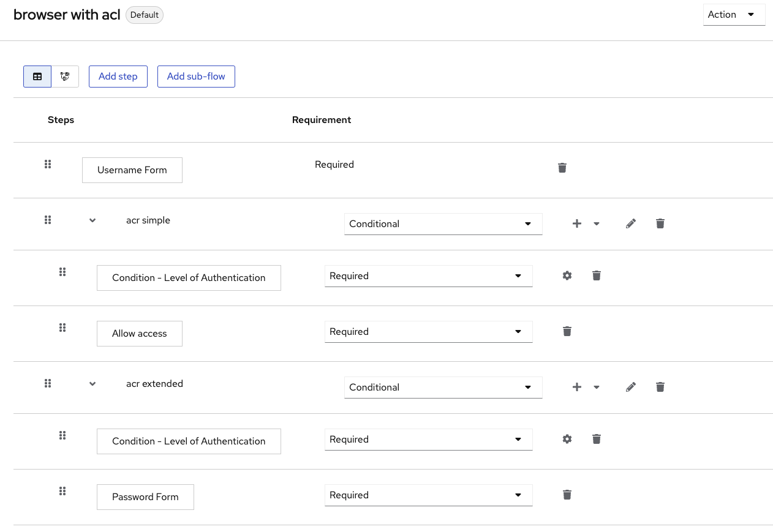Edit the acr simple sub-flow
The height and width of the screenshot is (532, 773).
[x=631, y=224]
